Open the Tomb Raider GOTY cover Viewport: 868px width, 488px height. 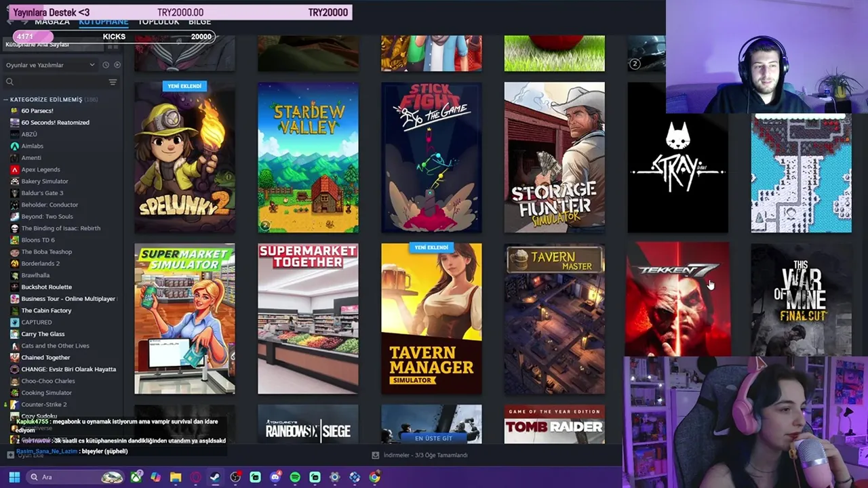click(554, 424)
